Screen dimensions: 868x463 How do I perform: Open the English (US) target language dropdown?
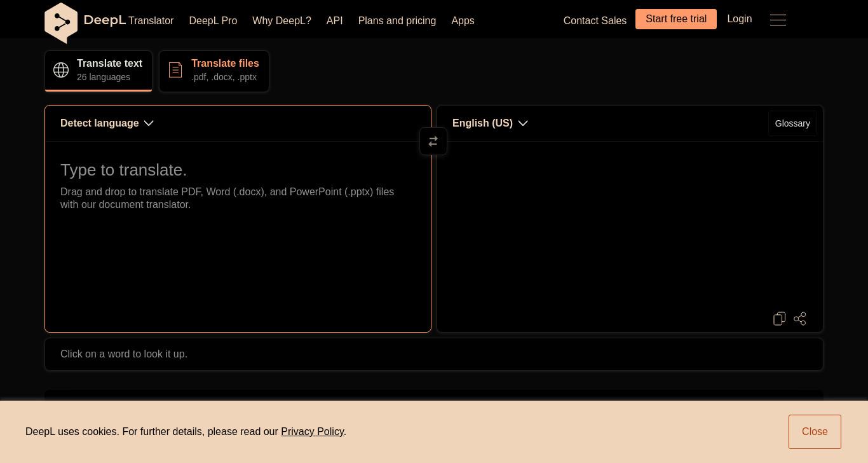tap(490, 123)
